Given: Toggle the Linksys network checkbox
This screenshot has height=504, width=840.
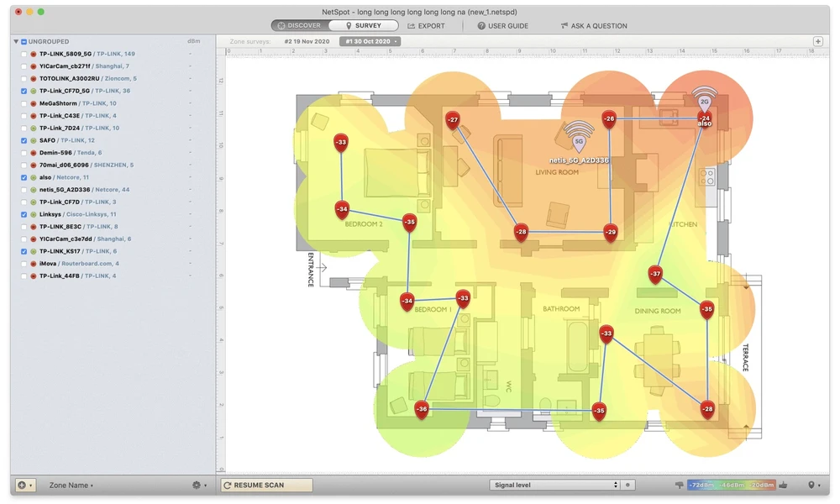Looking at the screenshot, I should [x=24, y=214].
